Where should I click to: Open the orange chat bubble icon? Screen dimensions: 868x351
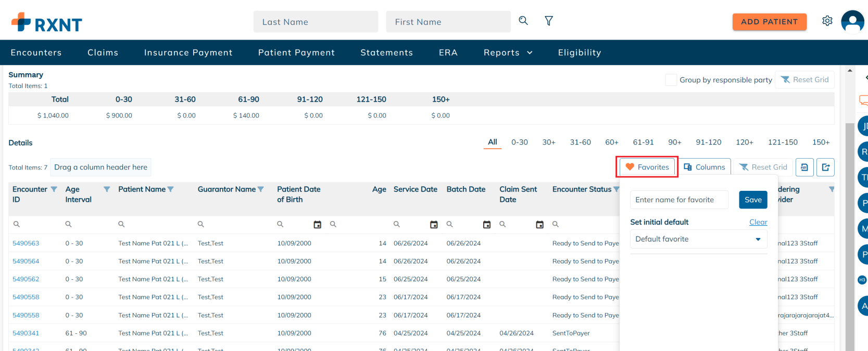863,100
